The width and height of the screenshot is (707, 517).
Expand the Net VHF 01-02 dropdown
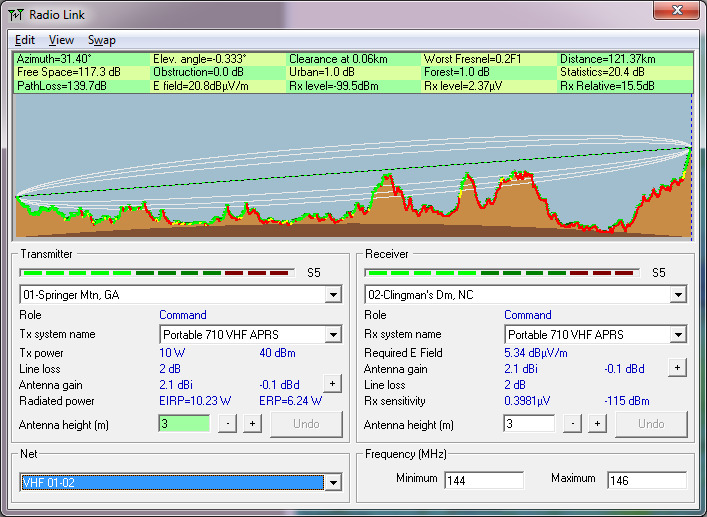point(333,483)
